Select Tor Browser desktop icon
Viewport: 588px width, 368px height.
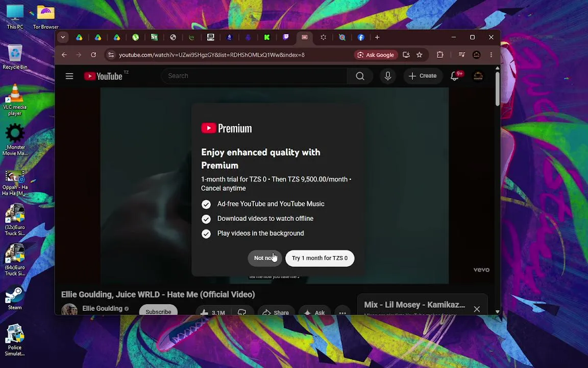tap(46, 17)
